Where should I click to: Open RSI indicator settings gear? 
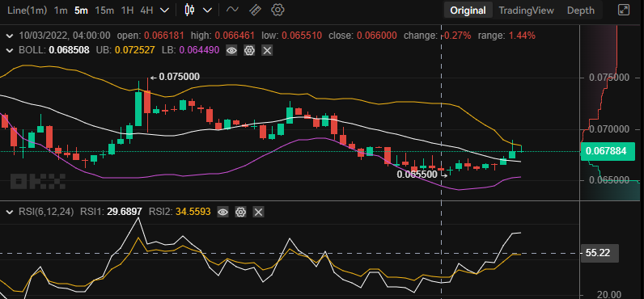click(240, 212)
